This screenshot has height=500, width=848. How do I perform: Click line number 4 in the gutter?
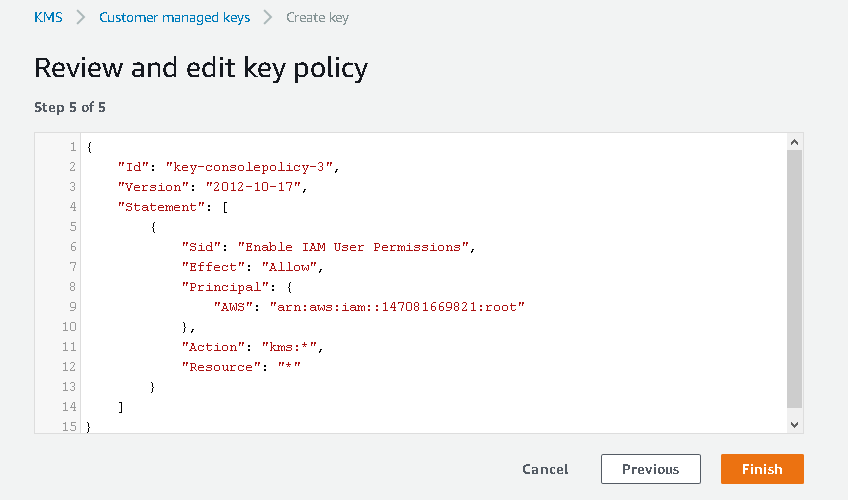click(x=72, y=207)
